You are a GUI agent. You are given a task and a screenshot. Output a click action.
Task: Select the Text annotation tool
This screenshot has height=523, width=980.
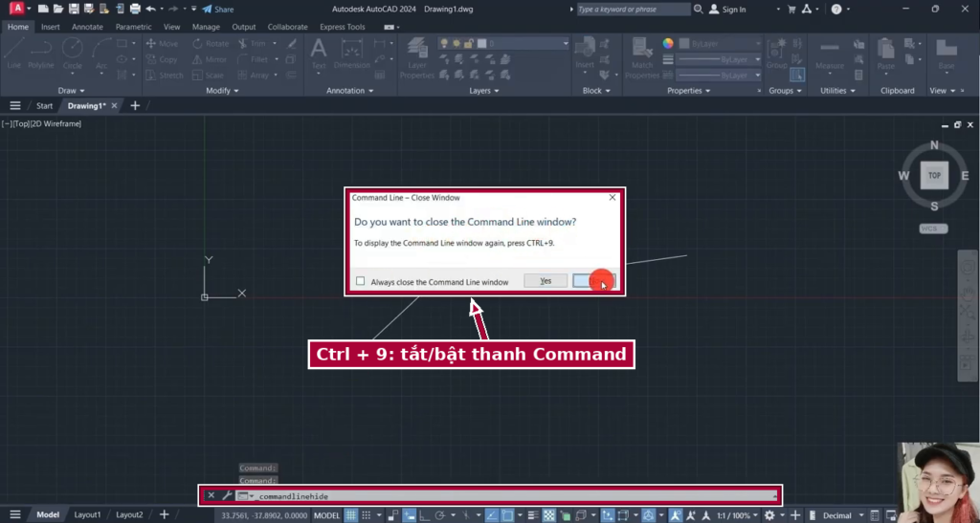(x=319, y=54)
